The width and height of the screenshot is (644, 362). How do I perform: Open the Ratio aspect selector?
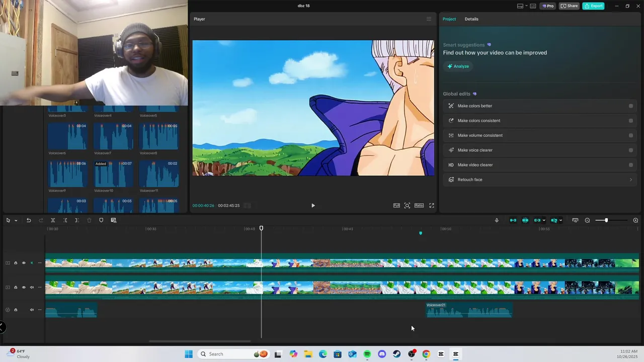pyautogui.click(x=419, y=205)
